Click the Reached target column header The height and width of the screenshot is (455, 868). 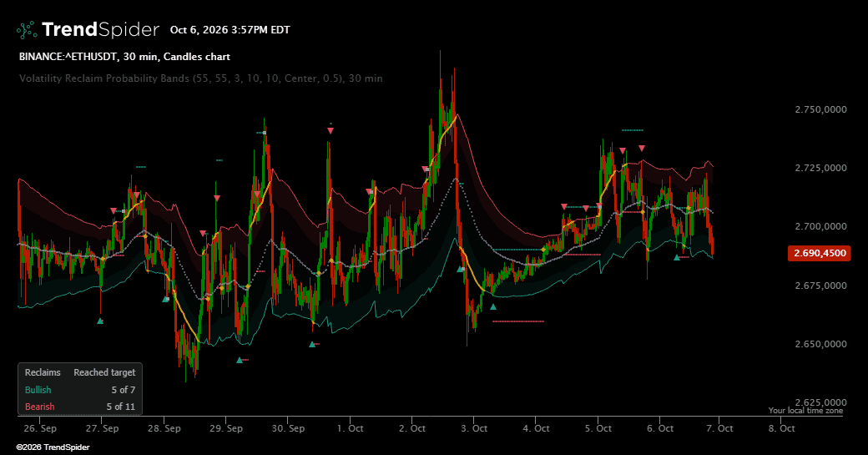(x=104, y=372)
